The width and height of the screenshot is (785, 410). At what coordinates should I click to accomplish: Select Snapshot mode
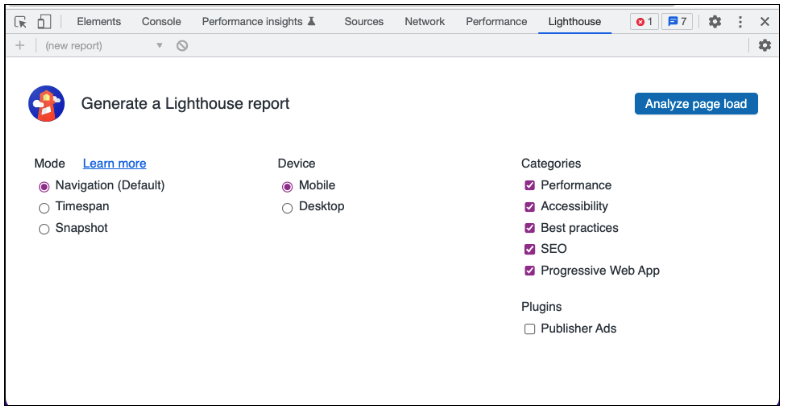[44, 229]
